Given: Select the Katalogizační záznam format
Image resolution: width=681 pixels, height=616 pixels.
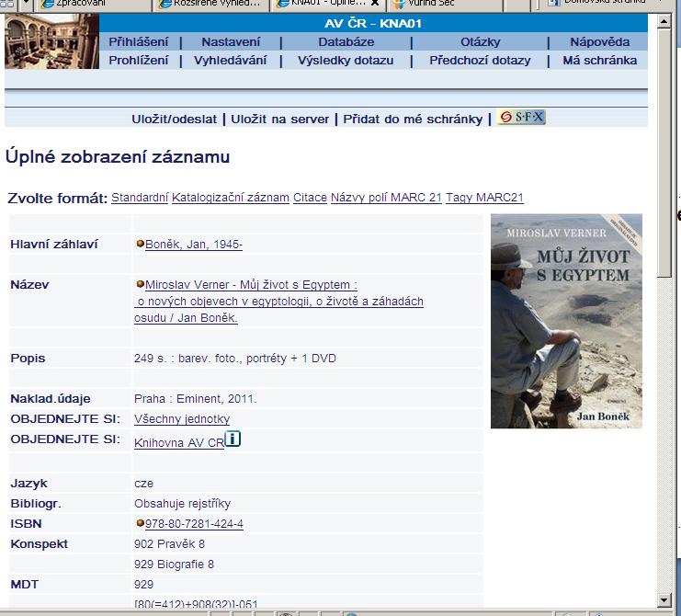Looking at the screenshot, I should (x=231, y=198).
